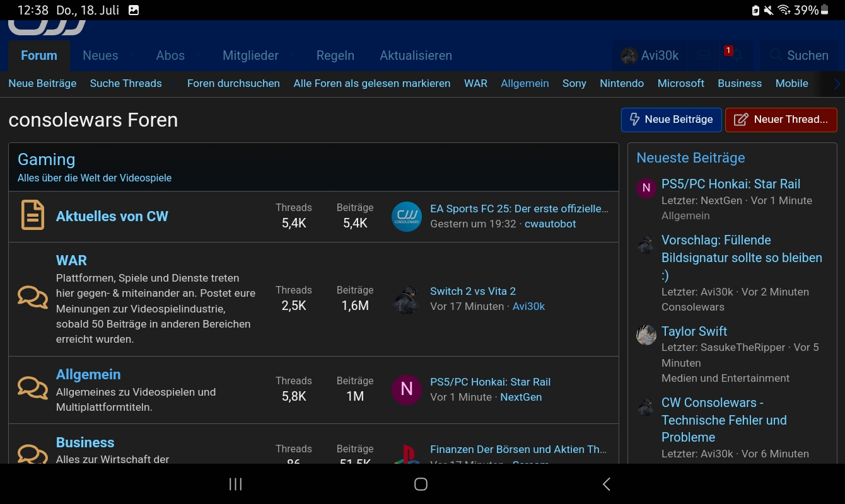Open the Business forum title in list
Screen dimensions: 845x504
85,442
